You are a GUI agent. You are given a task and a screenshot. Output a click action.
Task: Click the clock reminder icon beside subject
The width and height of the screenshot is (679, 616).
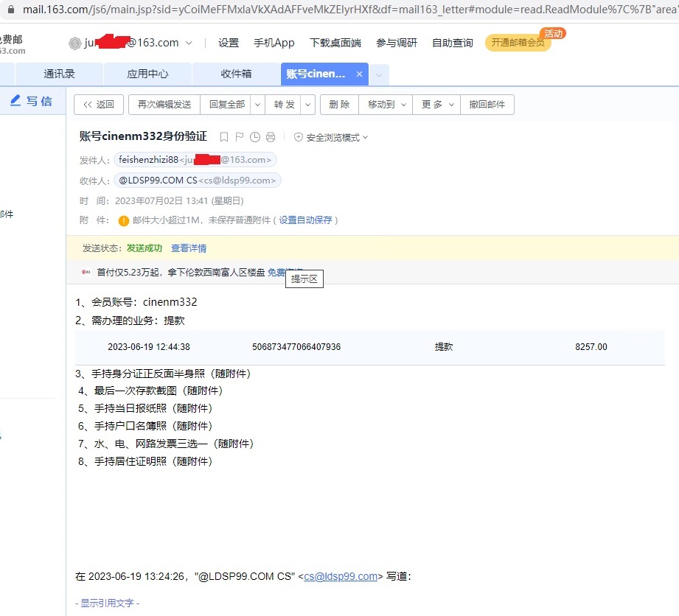(255, 137)
